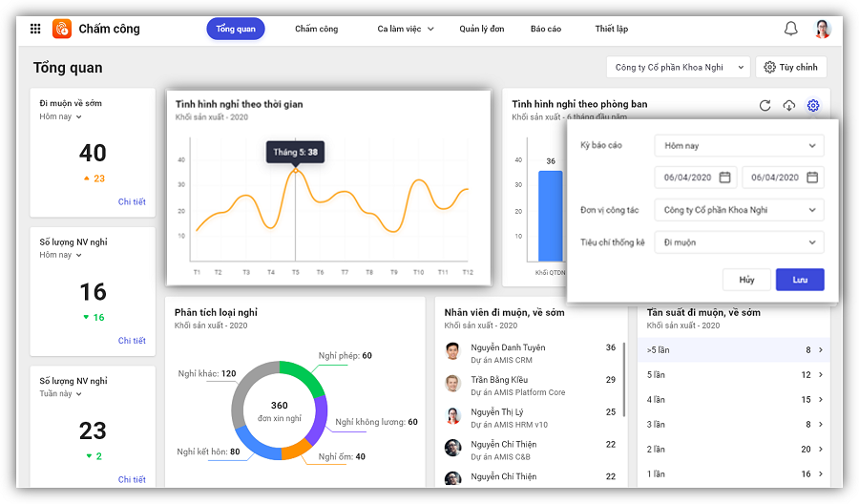This screenshot has width=859, height=504.
Task: Click the refresh icon on phòng ban chart
Action: tap(765, 105)
